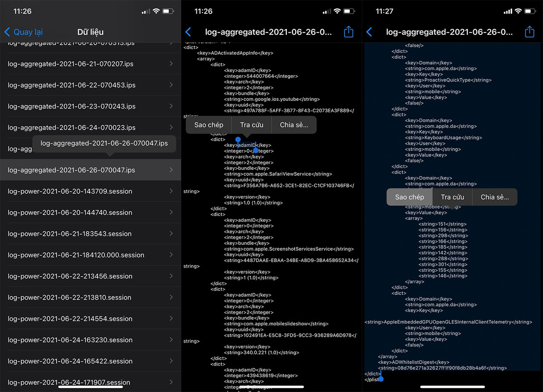Tap the text selection handle at the plist end

click(381, 378)
